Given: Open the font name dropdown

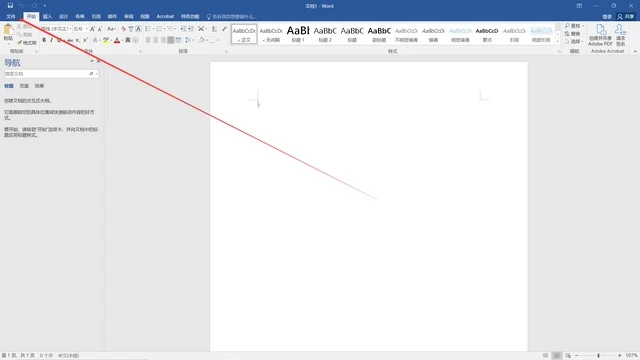Looking at the screenshot, I should [x=70, y=29].
